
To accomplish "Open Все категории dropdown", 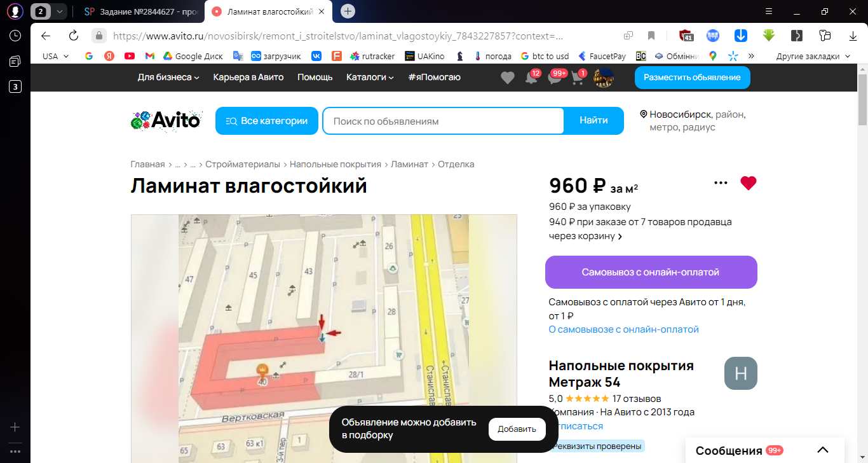I will 267,121.
